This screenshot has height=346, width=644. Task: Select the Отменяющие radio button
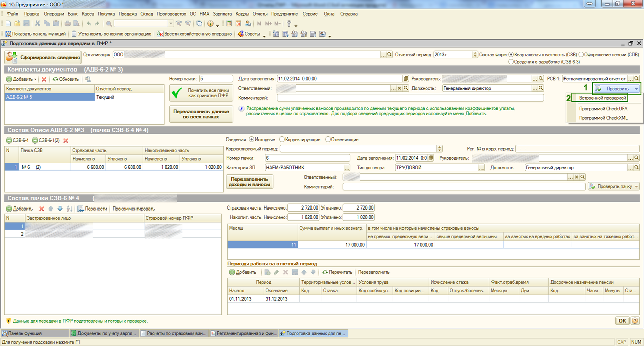[328, 139]
